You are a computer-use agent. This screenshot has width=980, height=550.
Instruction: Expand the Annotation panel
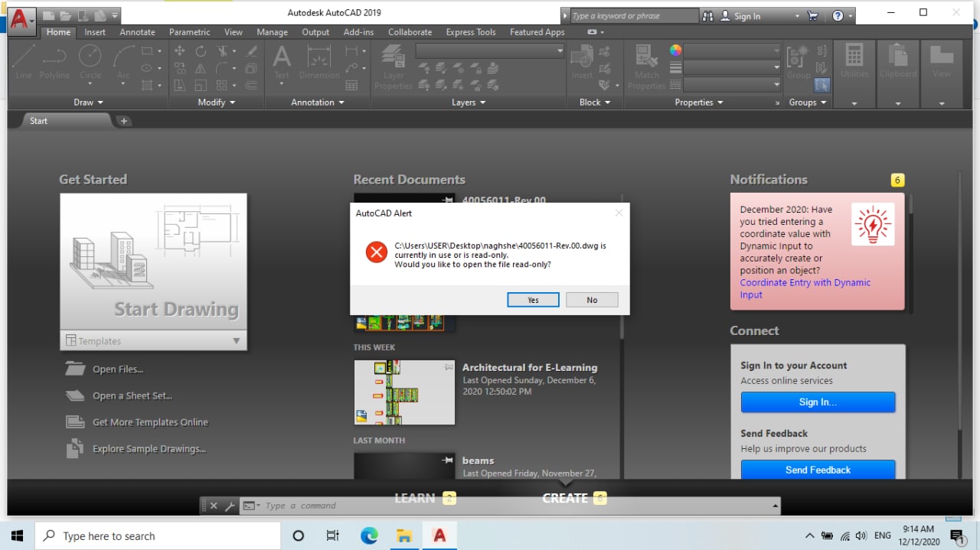coord(318,103)
